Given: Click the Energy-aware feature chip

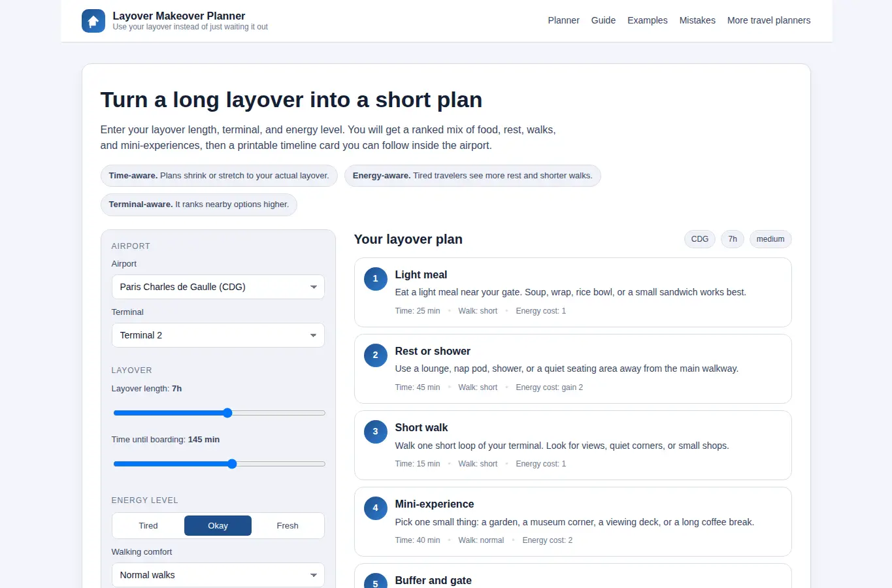Looking at the screenshot, I should [x=472, y=176].
